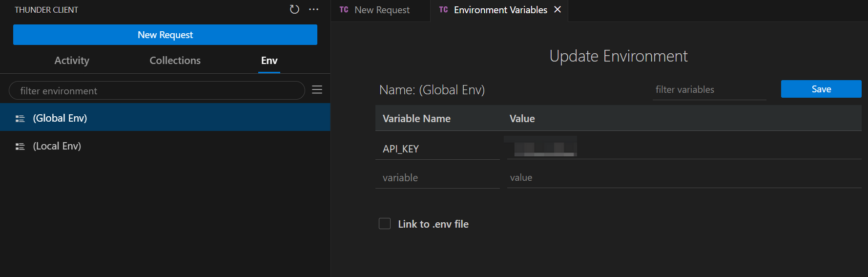The height and width of the screenshot is (277, 868).
Task: Focus the filter variables field
Action: [x=709, y=90]
